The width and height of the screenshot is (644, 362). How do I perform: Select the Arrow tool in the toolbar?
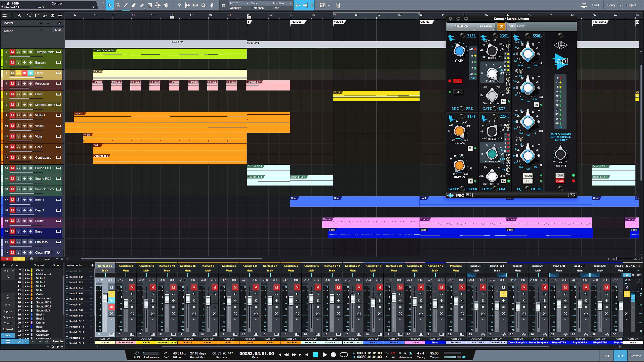tap(110, 5)
